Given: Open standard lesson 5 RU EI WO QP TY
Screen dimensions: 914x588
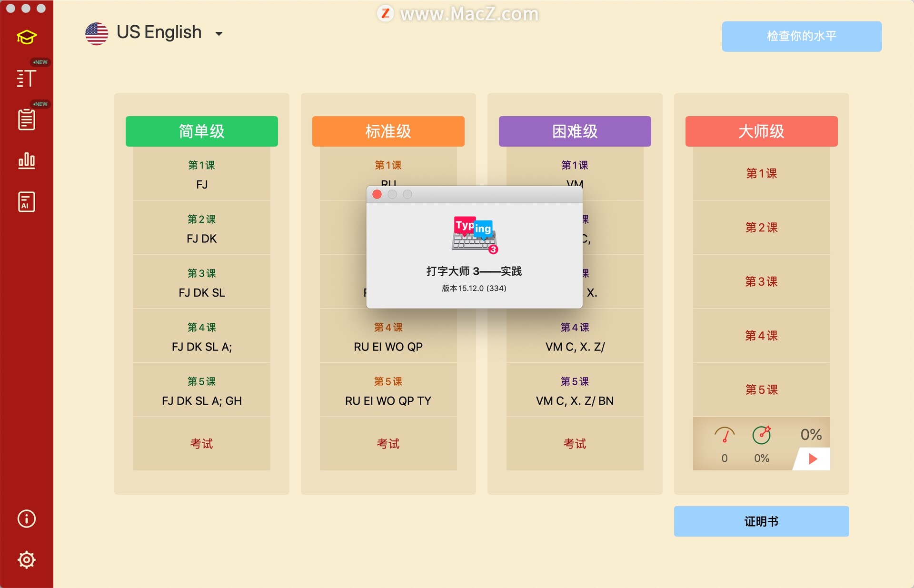Looking at the screenshot, I should 388,390.
